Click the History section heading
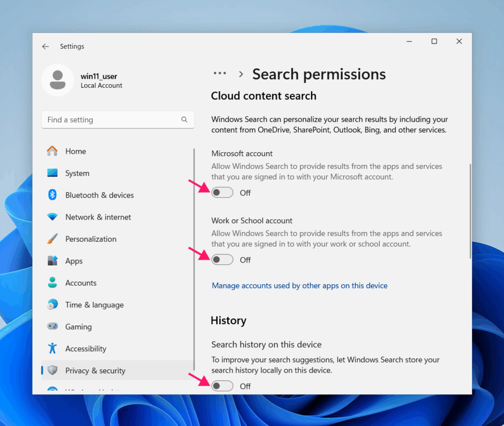504x426 pixels. pos(228,321)
